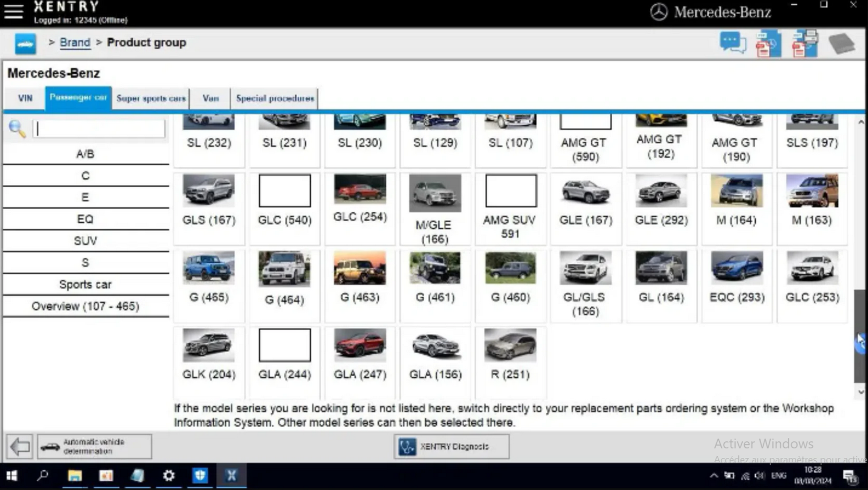This screenshot has width=868, height=490.
Task: Select SL (231) model
Action: pyautogui.click(x=285, y=140)
